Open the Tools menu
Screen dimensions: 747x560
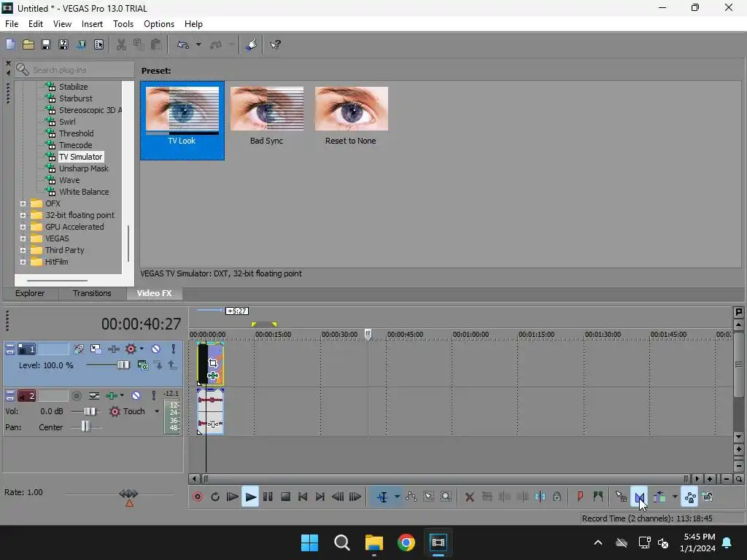point(123,24)
